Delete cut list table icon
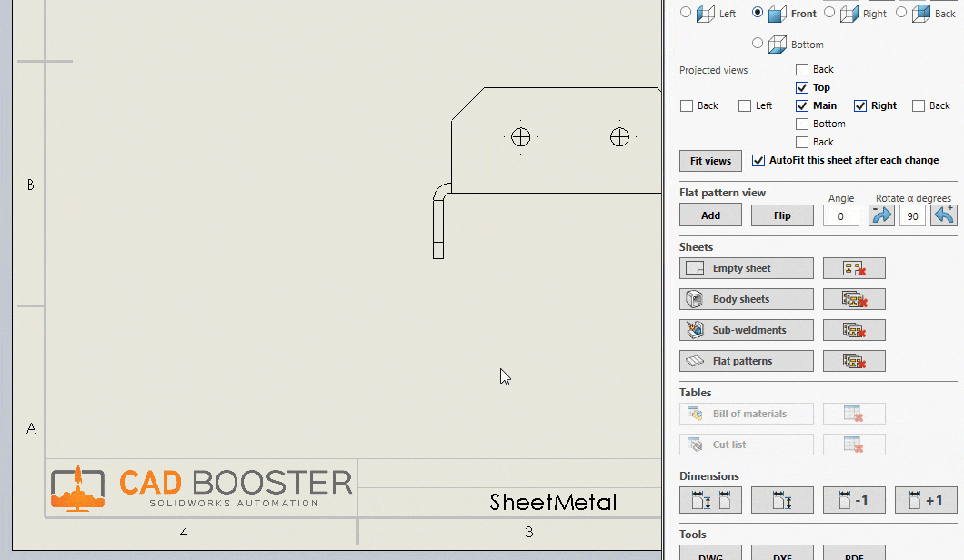This screenshot has height=560, width=964. pyautogui.click(x=854, y=445)
